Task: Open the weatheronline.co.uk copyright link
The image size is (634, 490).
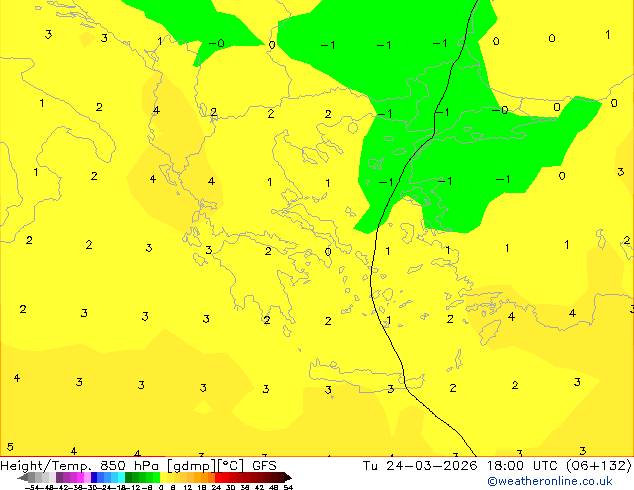Action: coord(549,481)
